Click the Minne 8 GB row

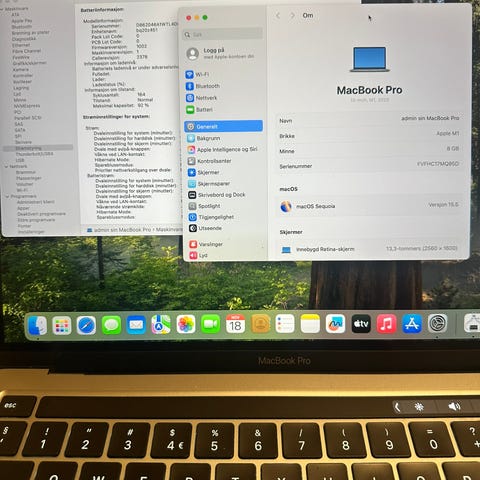click(369, 150)
